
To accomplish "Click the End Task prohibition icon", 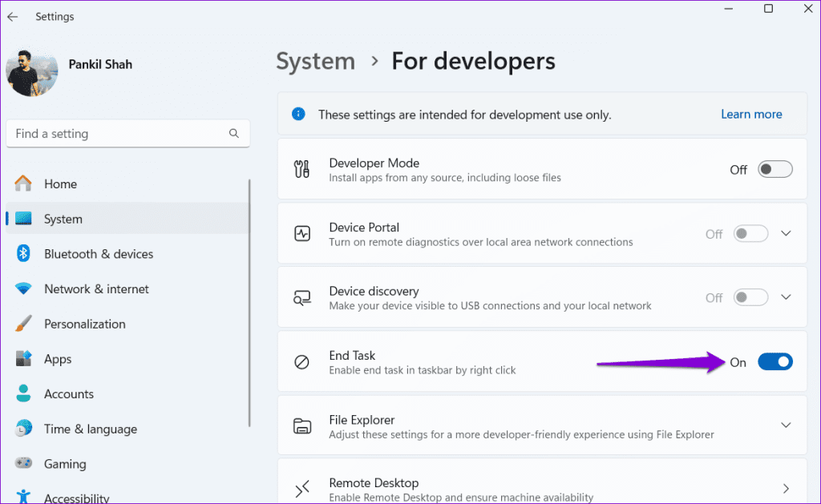I will point(301,361).
